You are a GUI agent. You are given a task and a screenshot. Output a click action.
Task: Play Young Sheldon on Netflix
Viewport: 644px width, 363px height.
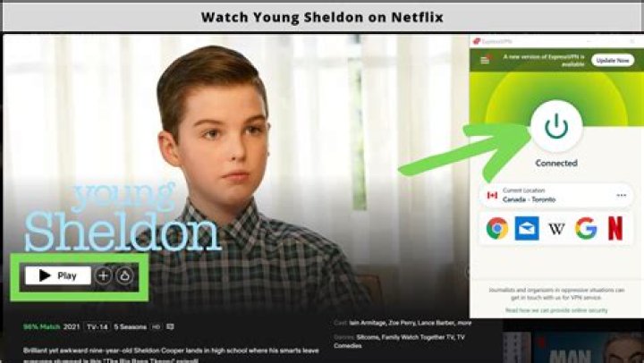tap(58, 275)
